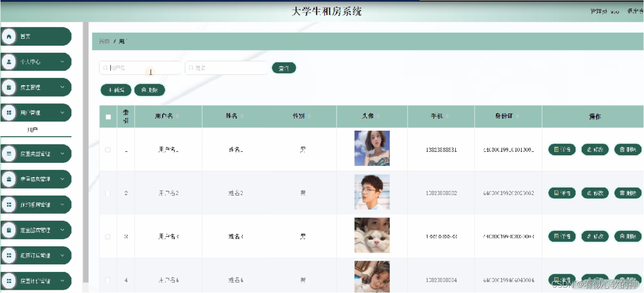
Task: Click the 查询 search button
Action: 284,68
